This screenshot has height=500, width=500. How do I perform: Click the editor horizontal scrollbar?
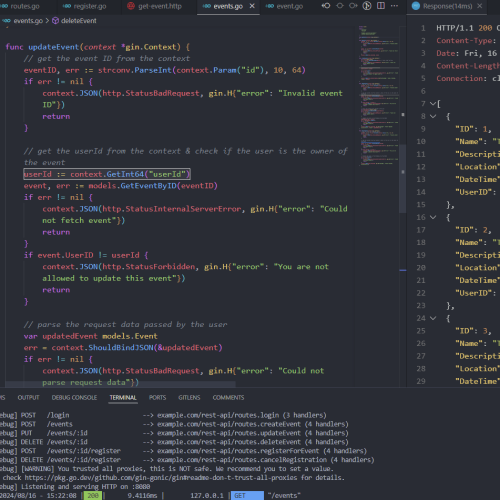[x=120, y=384]
